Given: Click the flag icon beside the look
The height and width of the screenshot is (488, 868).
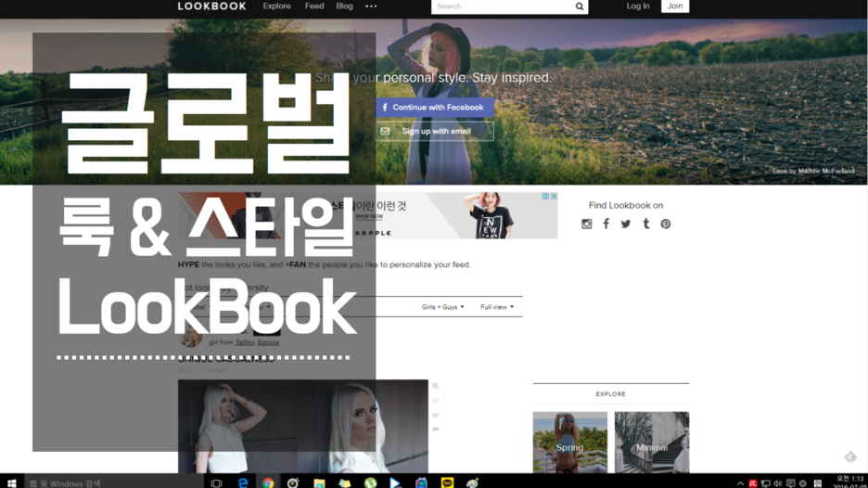Looking at the screenshot, I should [436, 430].
